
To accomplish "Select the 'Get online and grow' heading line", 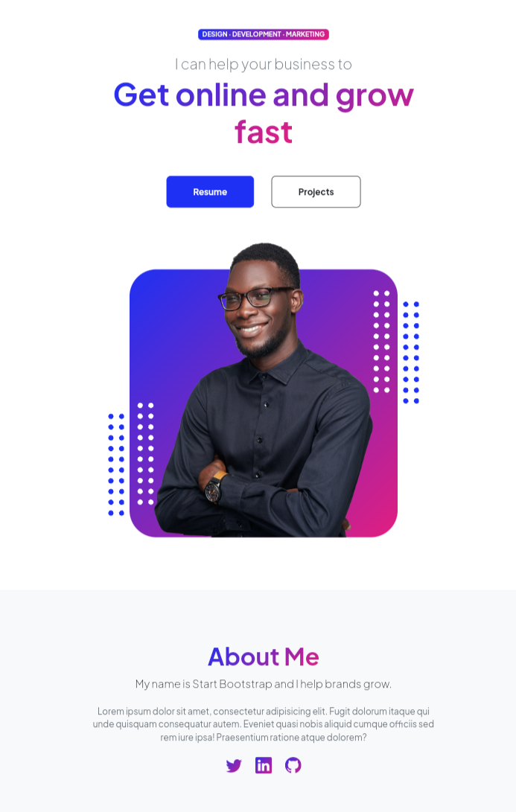I will (263, 95).
